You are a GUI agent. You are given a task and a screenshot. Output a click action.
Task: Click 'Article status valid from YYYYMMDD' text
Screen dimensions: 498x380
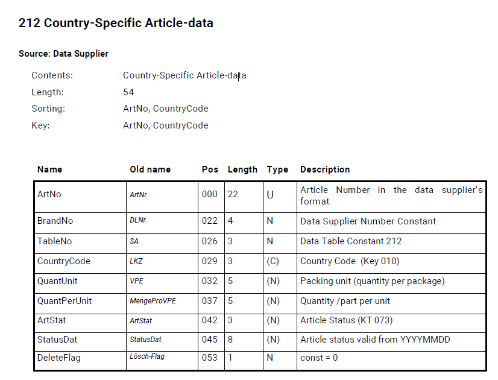pos(375,340)
